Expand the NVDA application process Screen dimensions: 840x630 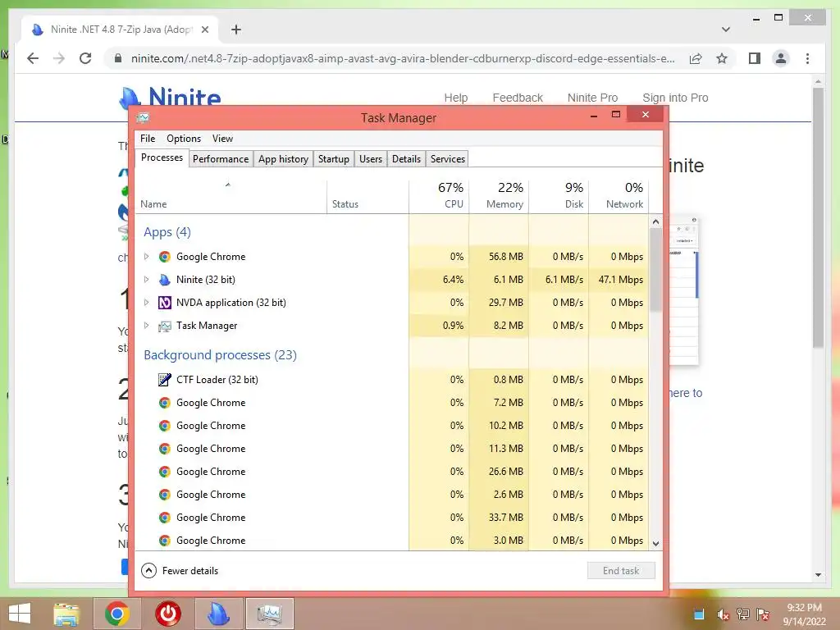(x=146, y=302)
